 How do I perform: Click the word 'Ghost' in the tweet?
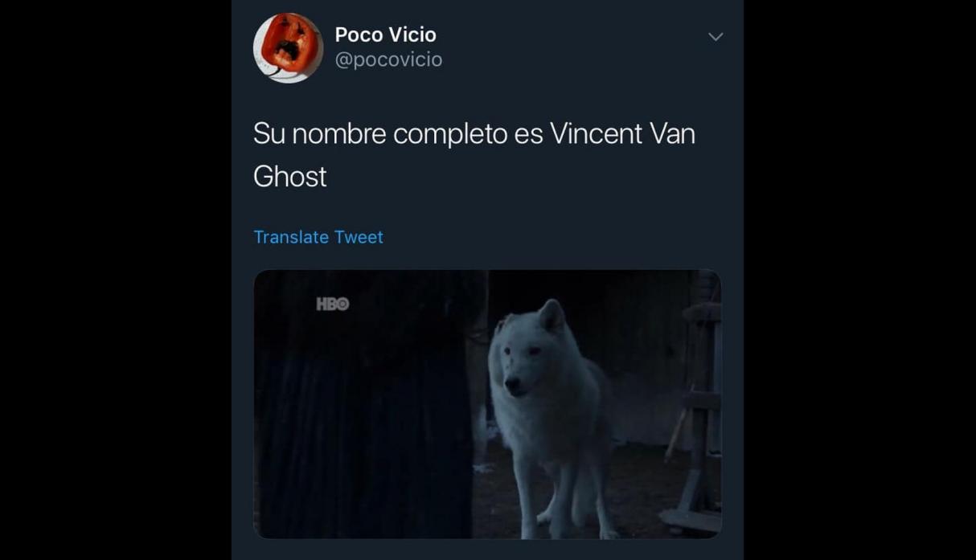click(x=289, y=177)
